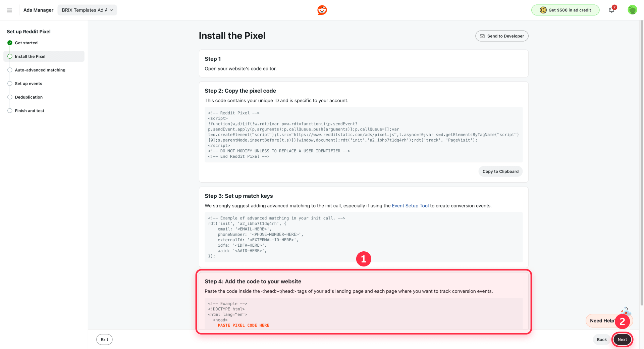Copy the pixel code to clipboard

point(500,171)
